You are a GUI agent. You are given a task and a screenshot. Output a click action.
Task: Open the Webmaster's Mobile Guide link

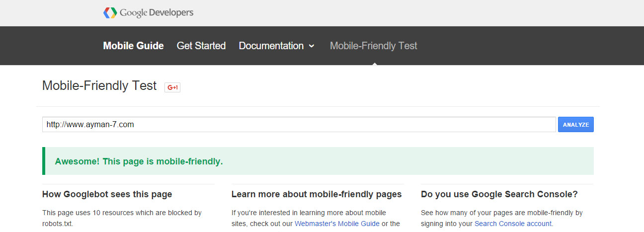tap(337, 224)
